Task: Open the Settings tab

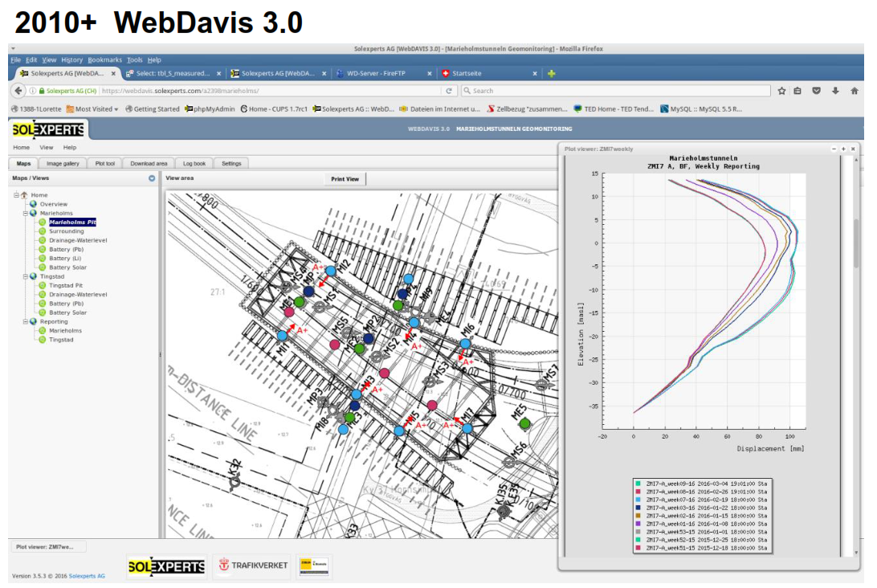Action: tap(231, 163)
